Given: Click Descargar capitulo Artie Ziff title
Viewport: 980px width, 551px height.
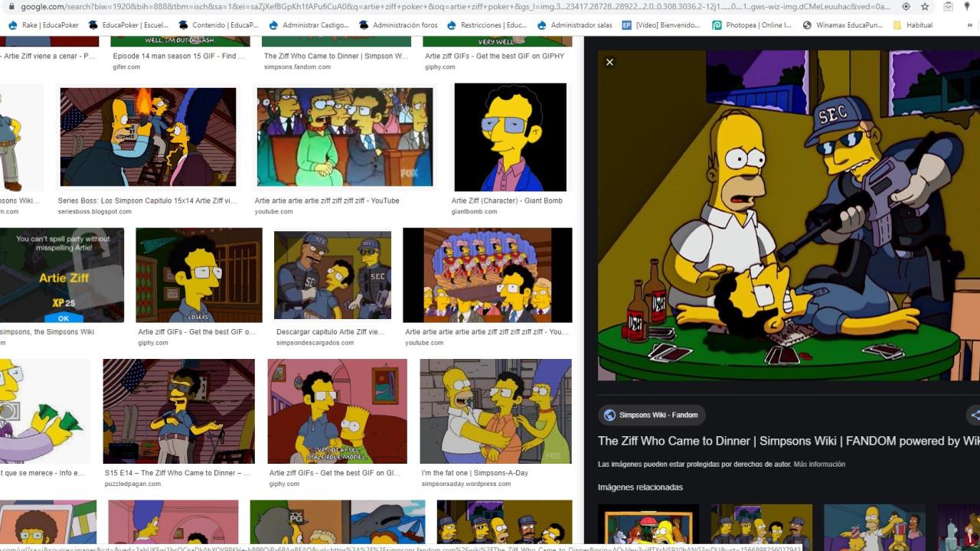Looking at the screenshot, I should (331, 332).
